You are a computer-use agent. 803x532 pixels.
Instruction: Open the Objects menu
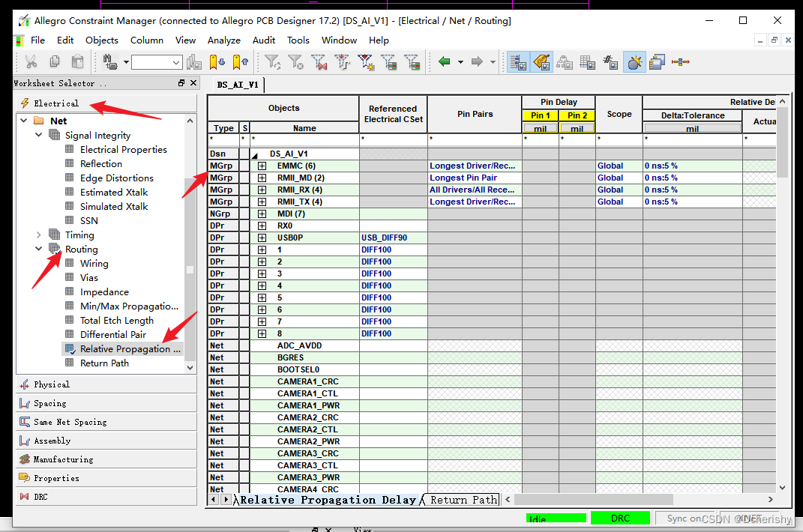(101, 40)
